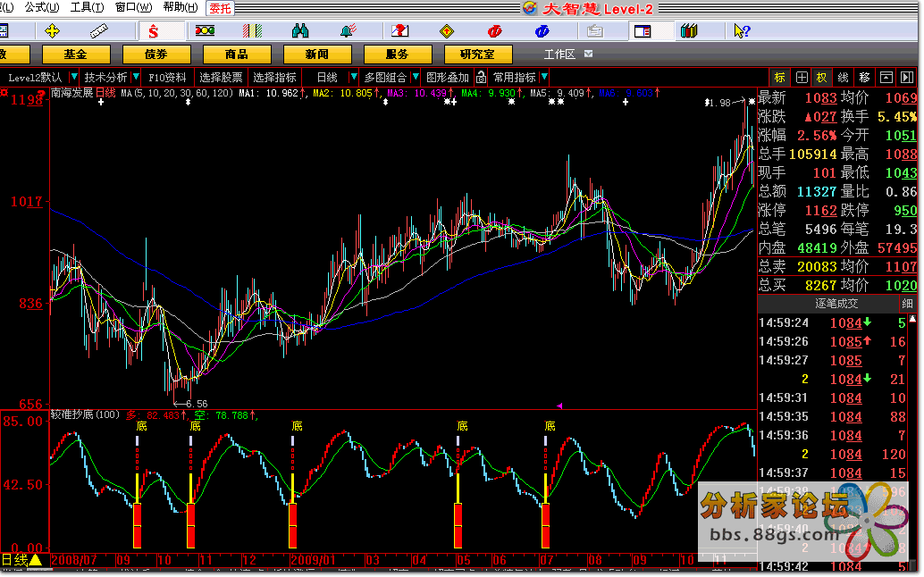Click the 多图组合 button label

[385, 77]
